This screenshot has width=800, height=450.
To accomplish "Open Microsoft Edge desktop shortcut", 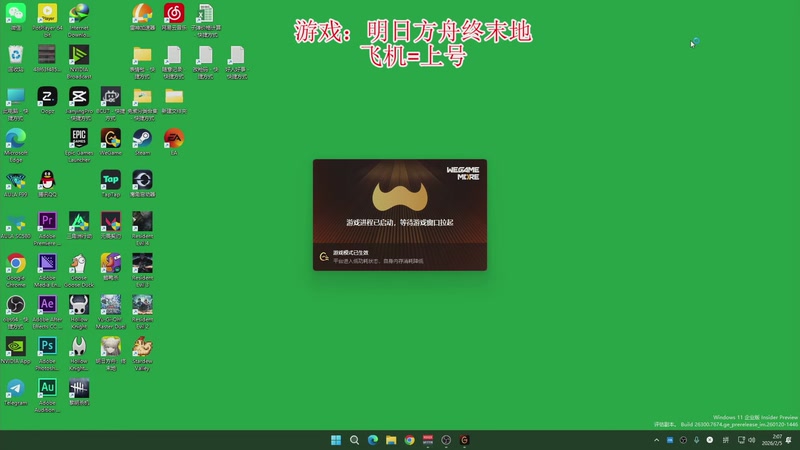I will pos(16,145).
